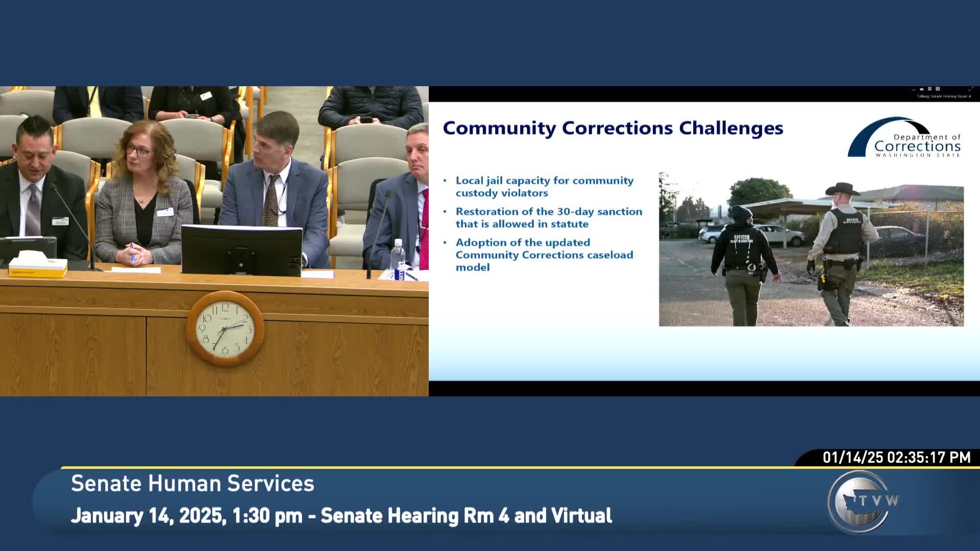Click the minimize video panel dash icon

[913, 90]
